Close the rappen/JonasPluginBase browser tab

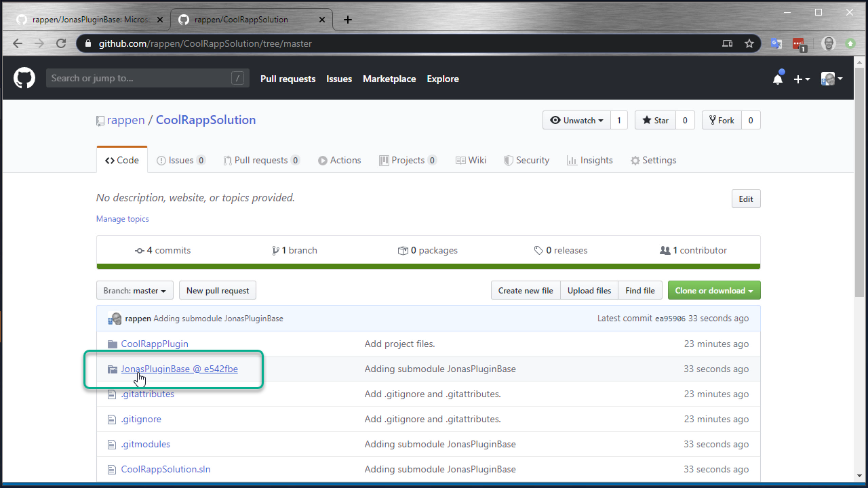[160, 20]
